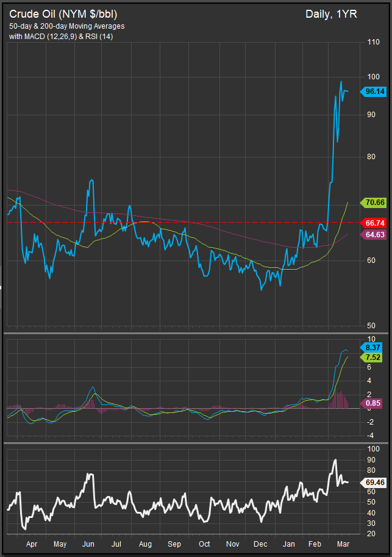The height and width of the screenshot is (557, 392).
Task: Select the Dec label on the time axis
Action: (x=260, y=544)
